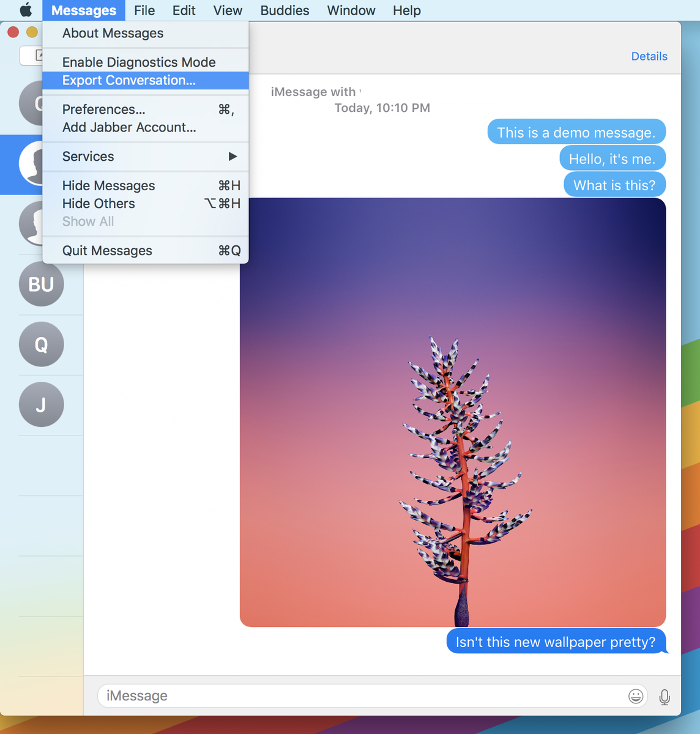
Task: Choose About Messages
Action: pos(146,33)
